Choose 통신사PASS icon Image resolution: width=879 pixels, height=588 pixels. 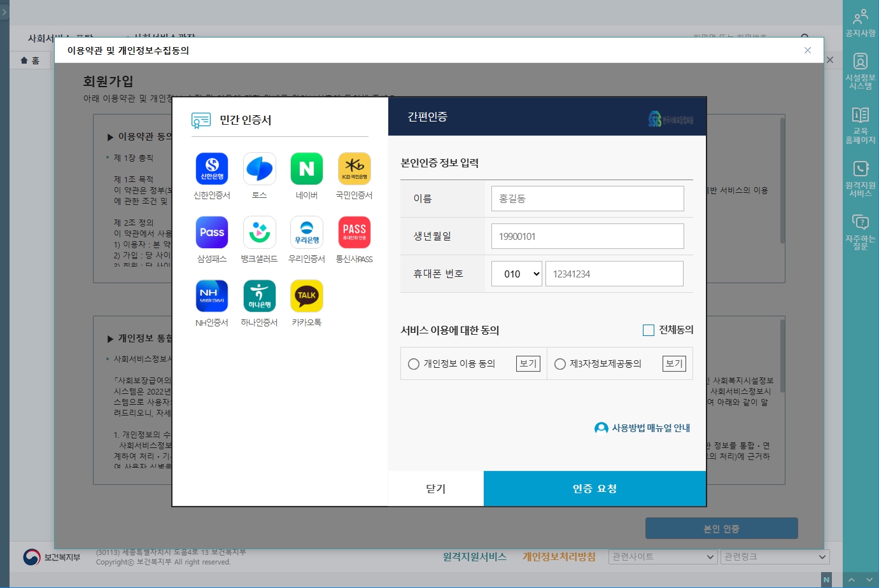[x=354, y=232]
